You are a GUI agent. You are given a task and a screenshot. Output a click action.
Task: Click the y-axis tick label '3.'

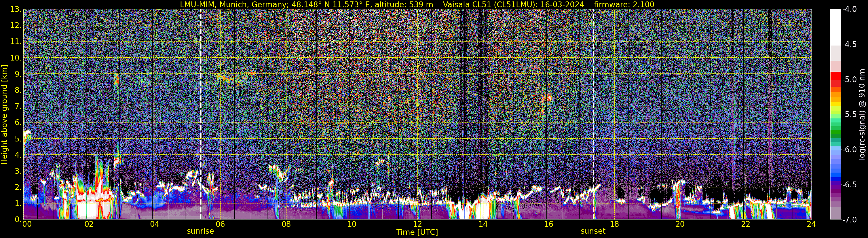(x=18, y=171)
